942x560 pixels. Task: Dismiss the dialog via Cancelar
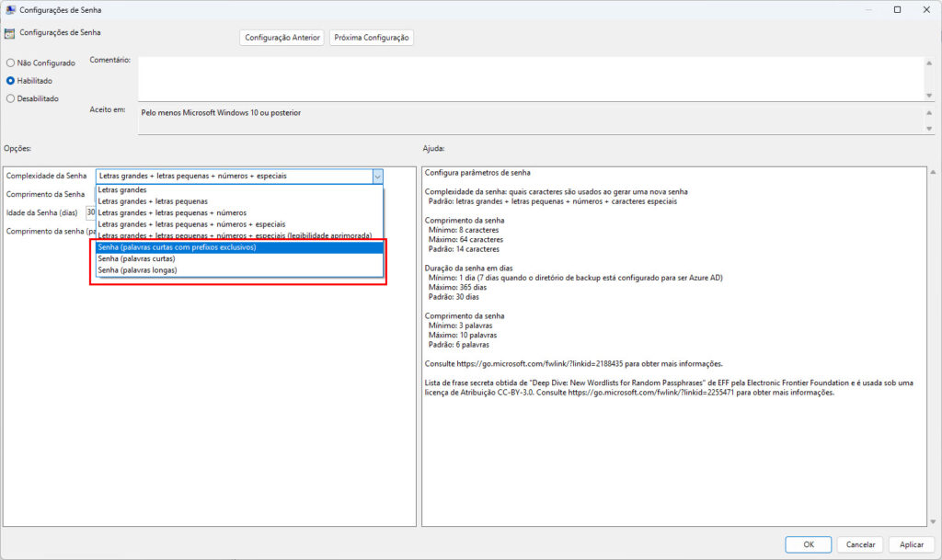859,543
